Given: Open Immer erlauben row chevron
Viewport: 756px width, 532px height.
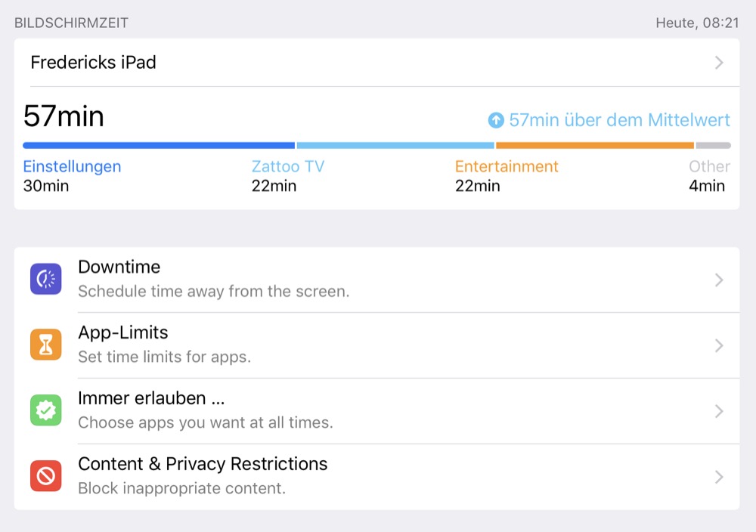Looking at the screenshot, I should [719, 412].
